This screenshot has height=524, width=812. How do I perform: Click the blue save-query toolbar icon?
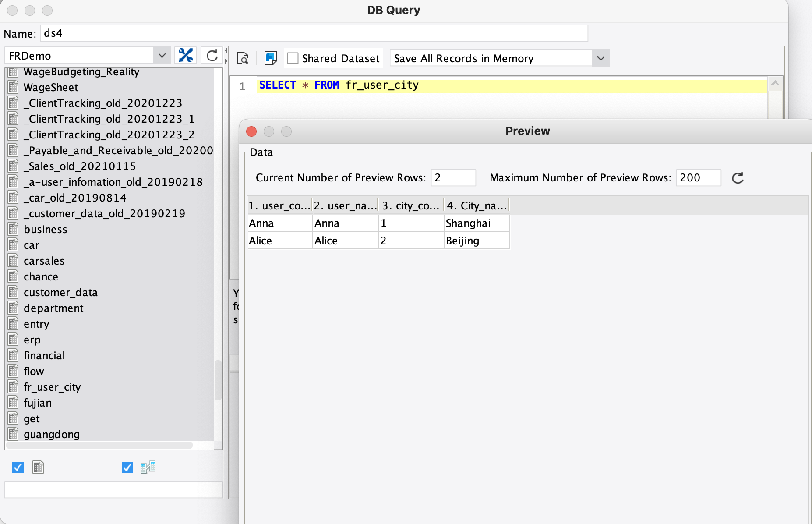pos(270,58)
